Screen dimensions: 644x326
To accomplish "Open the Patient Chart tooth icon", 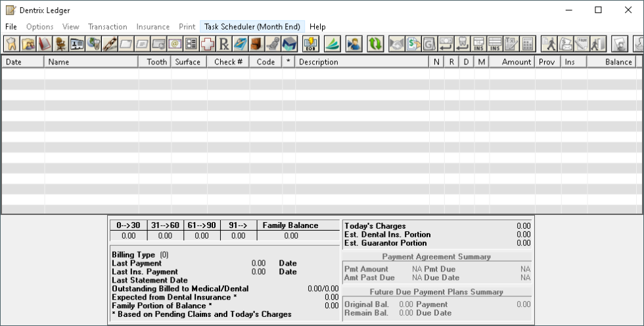I will pos(11,44).
